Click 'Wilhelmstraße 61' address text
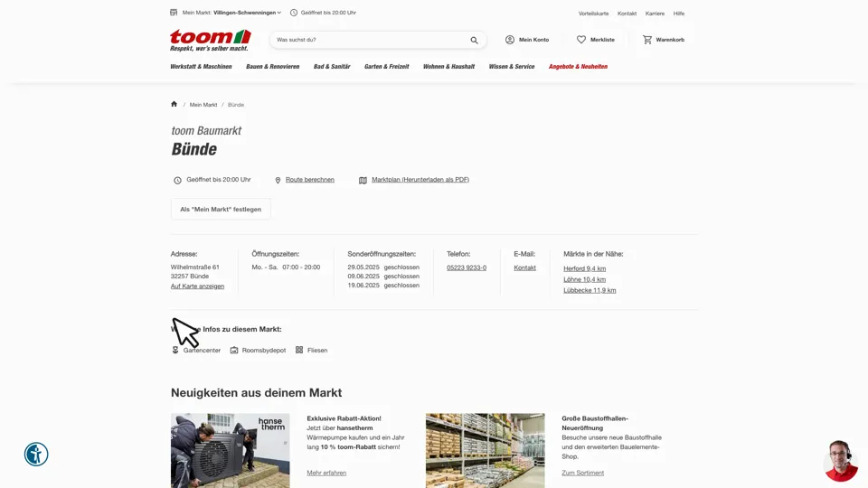868x488 pixels. point(195,267)
